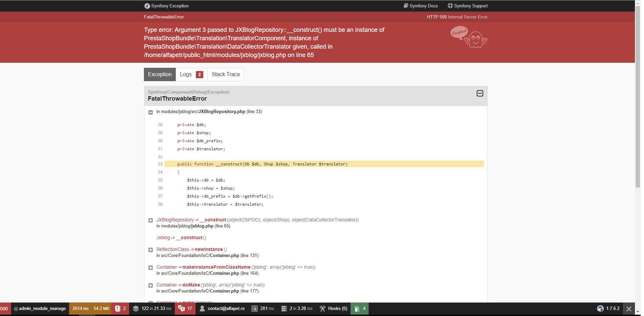The height and width of the screenshot is (316, 644).
Task: Click the Symfony\Component\Debug\Exception namespace
Action: pos(189,92)
